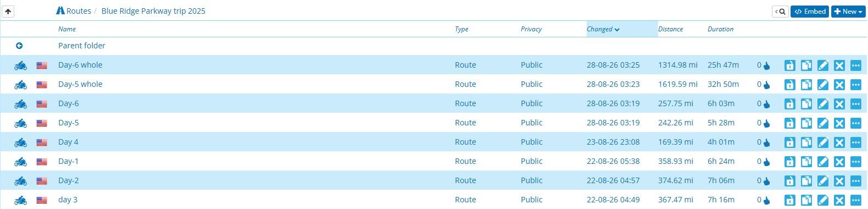Sort the list by Distance column
The image size is (868, 209).
pos(670,29)
